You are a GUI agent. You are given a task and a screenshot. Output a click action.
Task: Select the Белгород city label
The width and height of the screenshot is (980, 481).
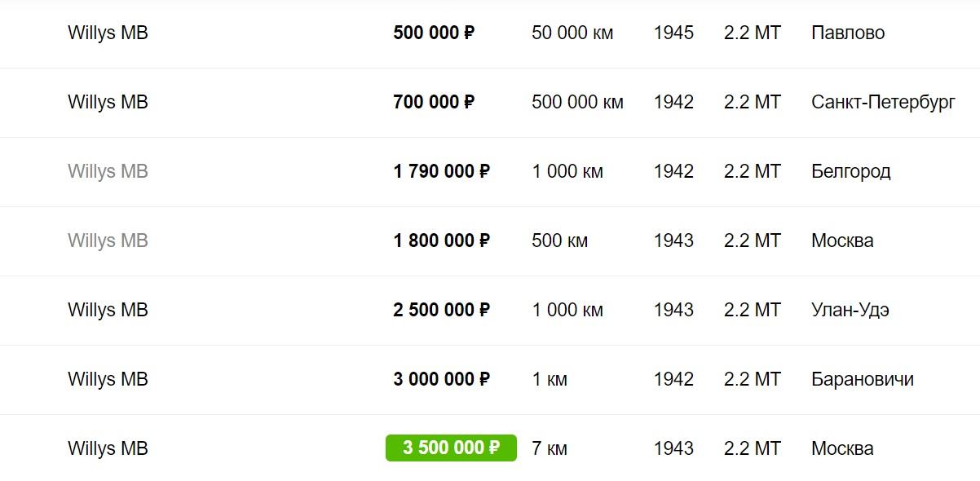pos(850,172)
